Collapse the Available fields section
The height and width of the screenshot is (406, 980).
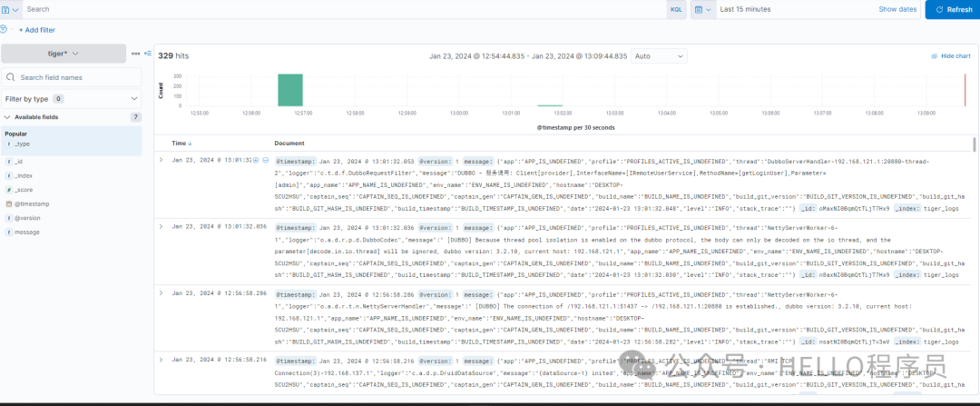pyautogui.click(x=7, y=117)
